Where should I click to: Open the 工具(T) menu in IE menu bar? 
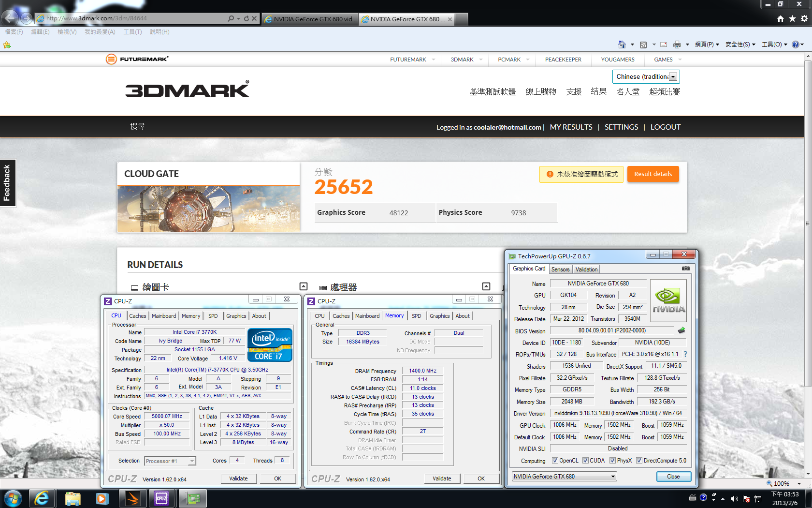coord(132,32)
